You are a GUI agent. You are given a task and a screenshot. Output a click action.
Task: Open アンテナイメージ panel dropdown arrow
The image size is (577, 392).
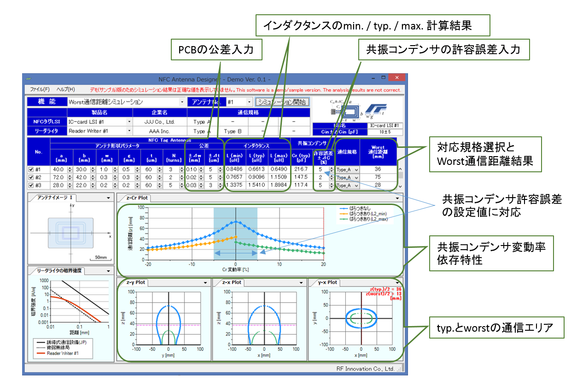[x=108, y=198]
